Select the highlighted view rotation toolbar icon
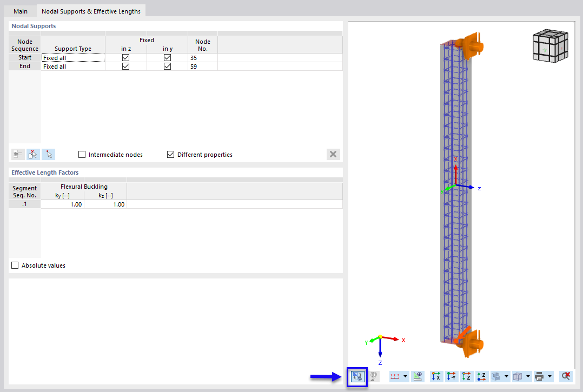The height and width of the screenshot is (392, 583). 357,376
